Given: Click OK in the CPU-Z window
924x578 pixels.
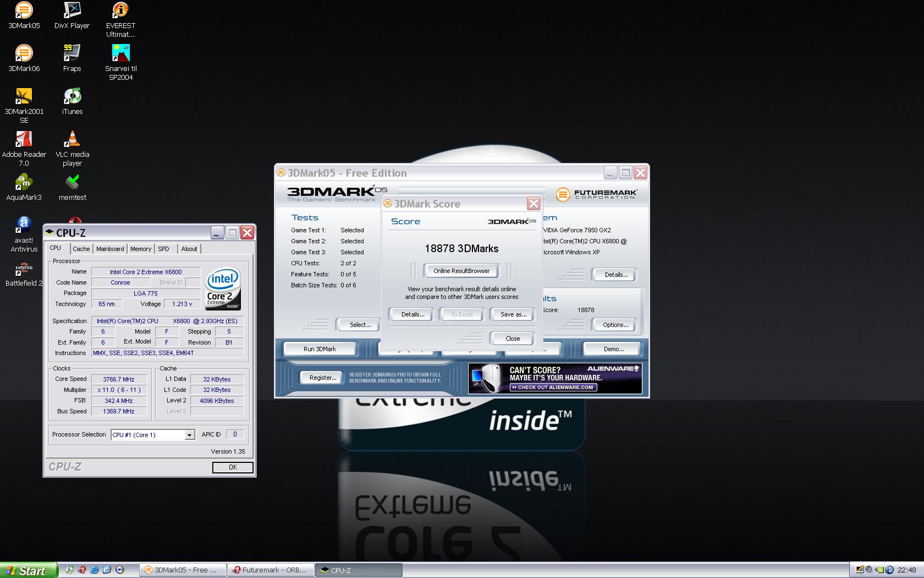Looking at the screenshot, I should coord(233,467).
